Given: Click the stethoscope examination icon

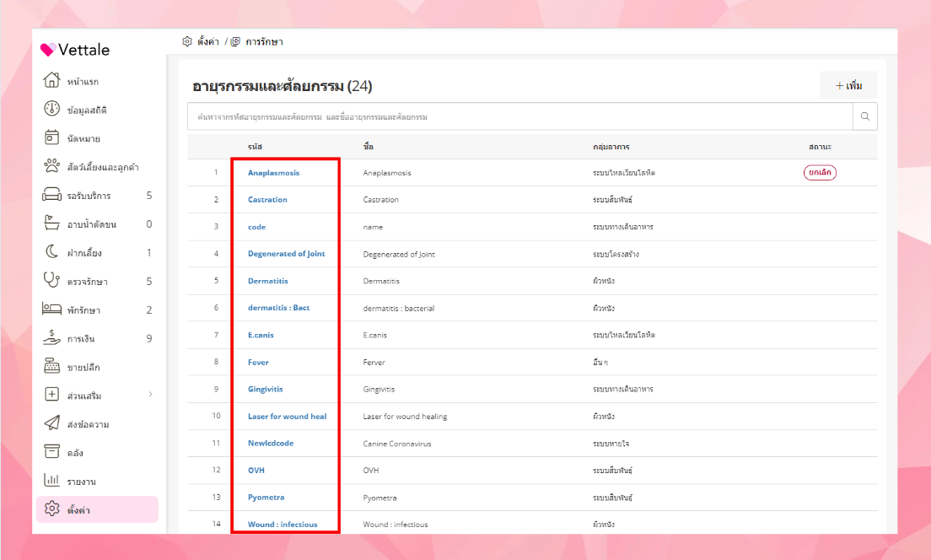Looking at the screenshot, I should click(x=51, y=281).
